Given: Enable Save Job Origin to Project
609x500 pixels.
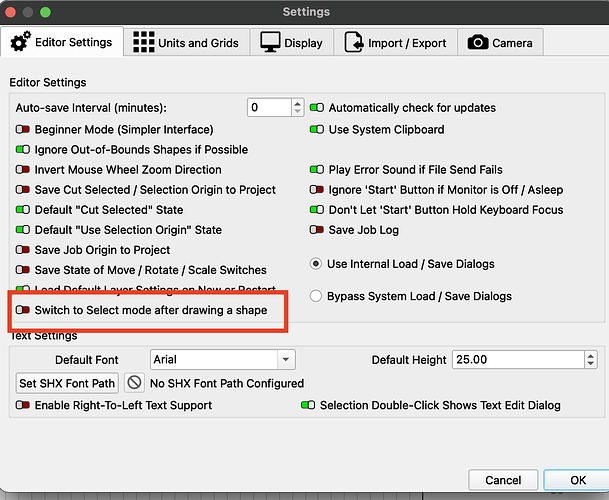Looking at the screenshot, I should point(23,250).
